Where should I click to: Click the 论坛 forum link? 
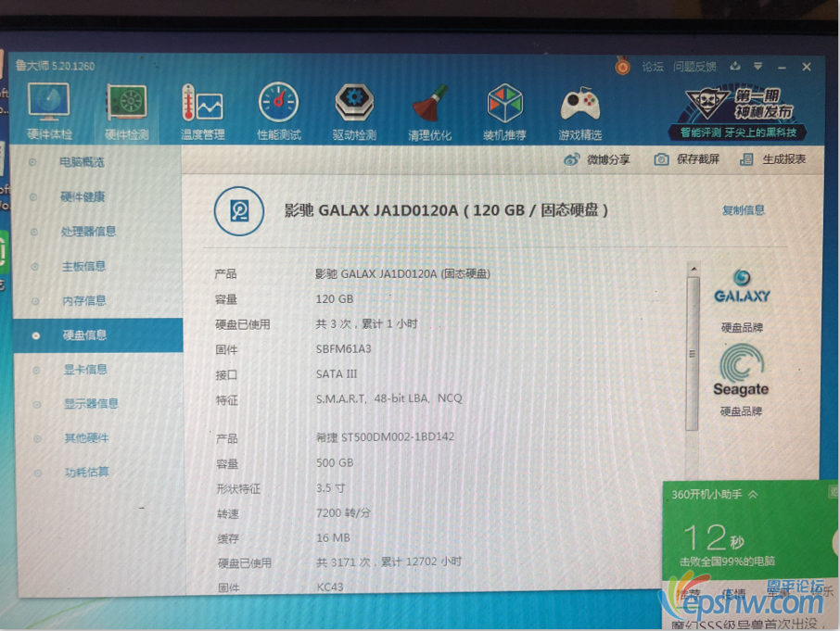[x=653, y=67]
